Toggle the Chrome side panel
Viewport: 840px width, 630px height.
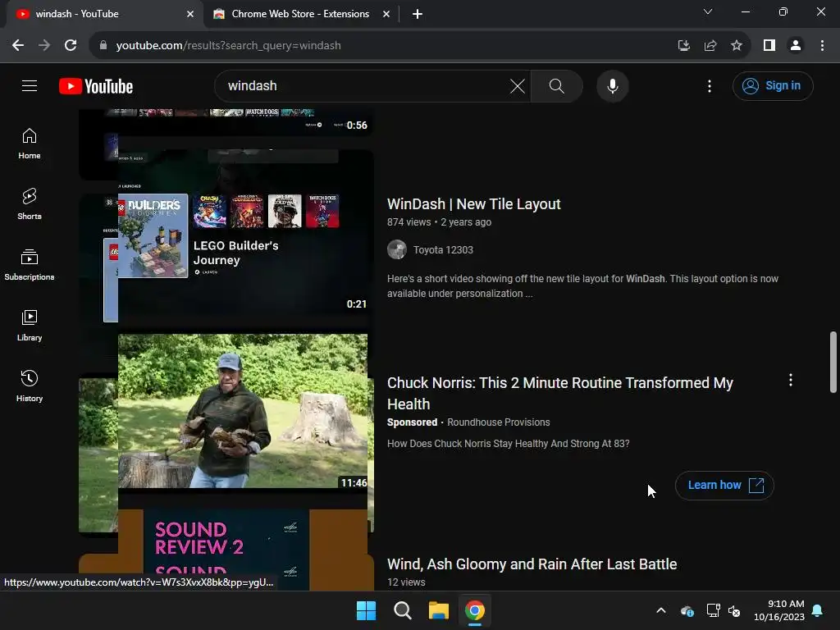tap(769, 46)
